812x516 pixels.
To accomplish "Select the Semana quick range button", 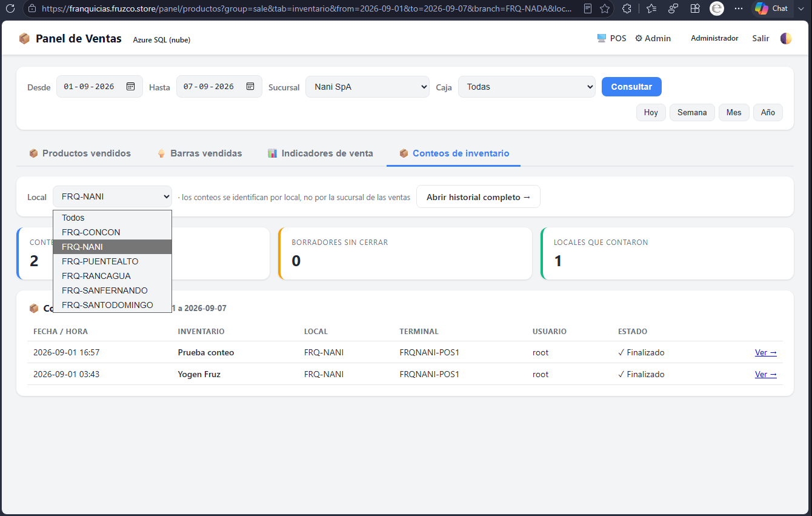I will tap(692, 112).
